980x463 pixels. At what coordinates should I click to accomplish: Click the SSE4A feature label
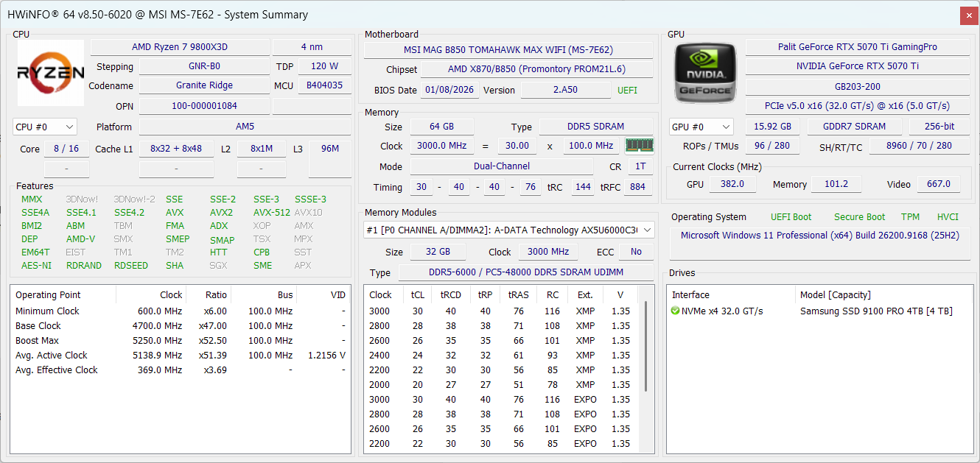pos(35,213)
